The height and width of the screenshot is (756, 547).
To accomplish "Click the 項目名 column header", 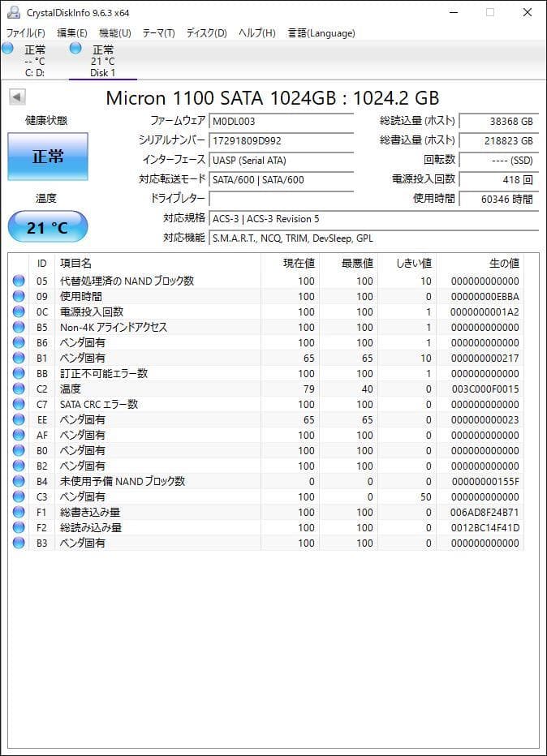I will pos(157,264).
